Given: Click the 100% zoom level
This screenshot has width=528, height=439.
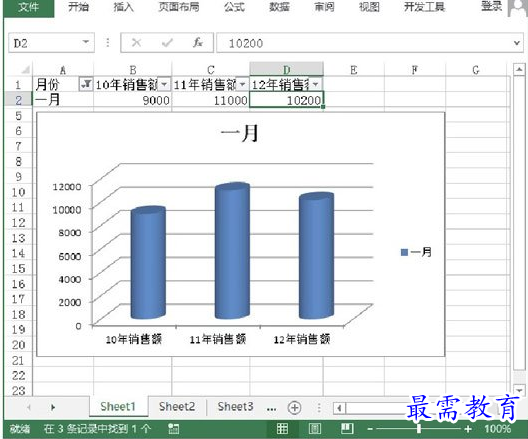Looking at the screenshot, I should [x=498, y=429].
